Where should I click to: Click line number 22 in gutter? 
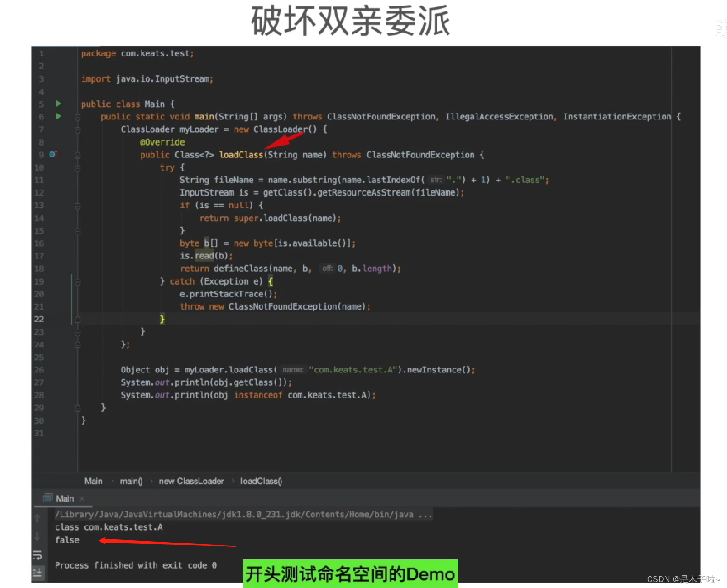coord(39,319)
